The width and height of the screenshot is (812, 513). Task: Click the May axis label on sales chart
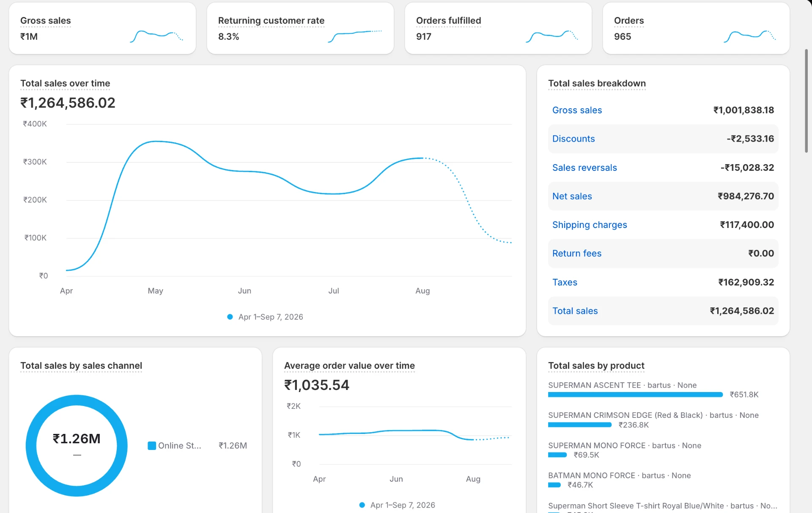(155, 291)
